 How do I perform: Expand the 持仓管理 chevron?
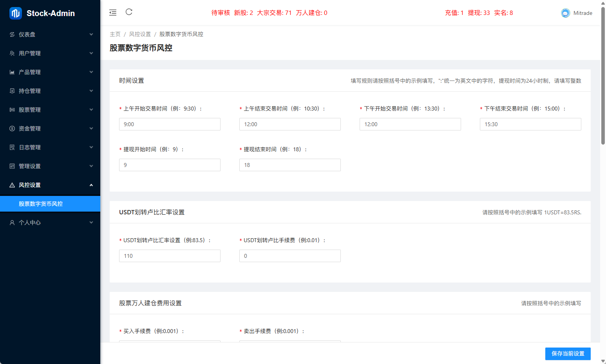(x=91, y=91)
